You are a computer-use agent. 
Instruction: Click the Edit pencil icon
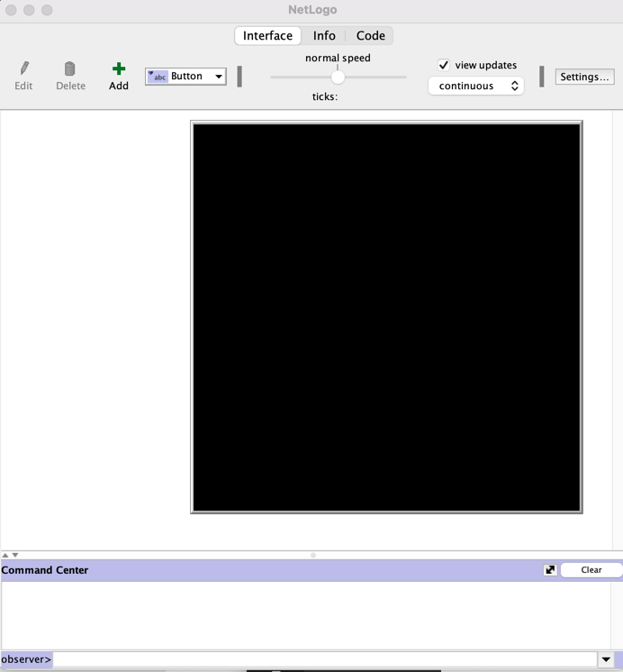click(x=24, y=68)
